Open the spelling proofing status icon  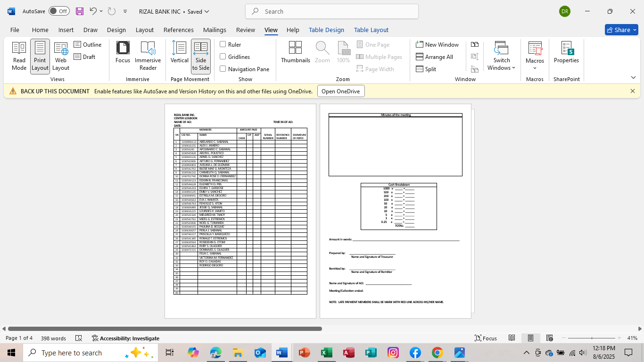point(79,338)
